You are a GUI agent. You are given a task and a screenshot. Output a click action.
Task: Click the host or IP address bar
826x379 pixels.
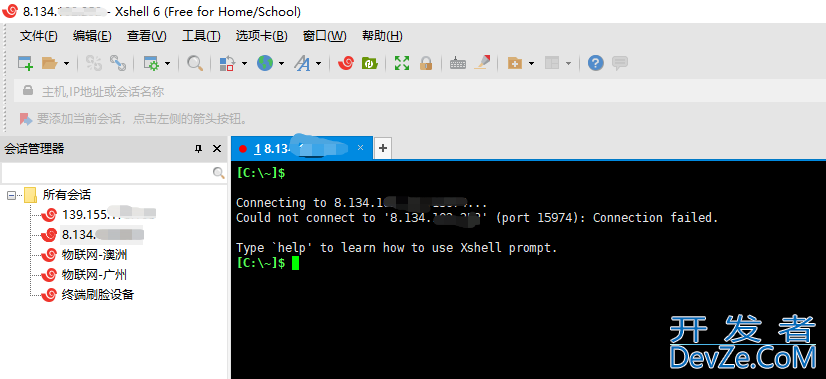tap(420, 92)
